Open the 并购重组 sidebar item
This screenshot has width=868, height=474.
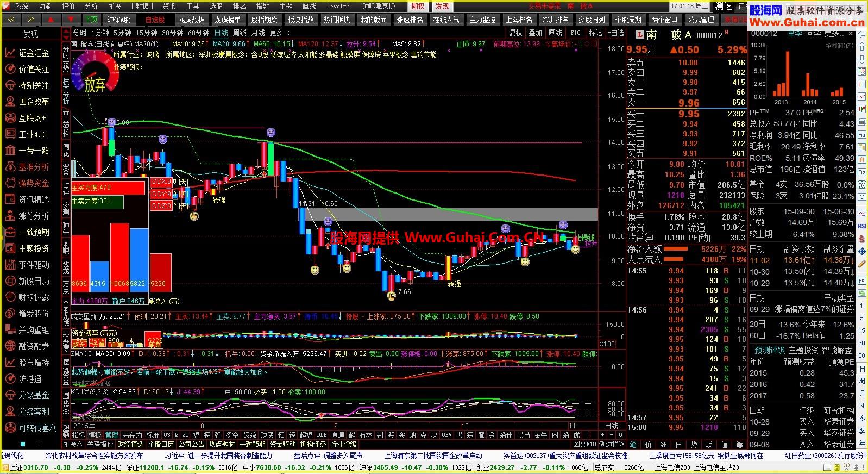(x=28, y=330)
